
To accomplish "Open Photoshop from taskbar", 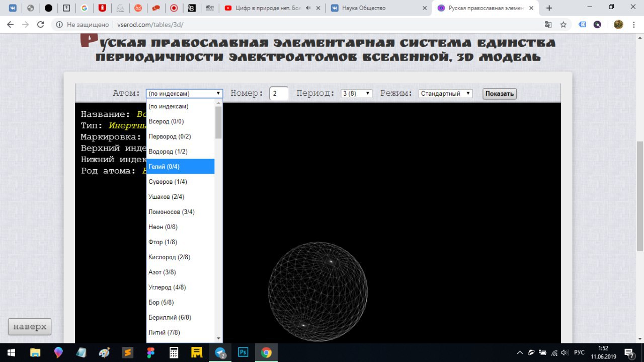I will click(244, 352).
